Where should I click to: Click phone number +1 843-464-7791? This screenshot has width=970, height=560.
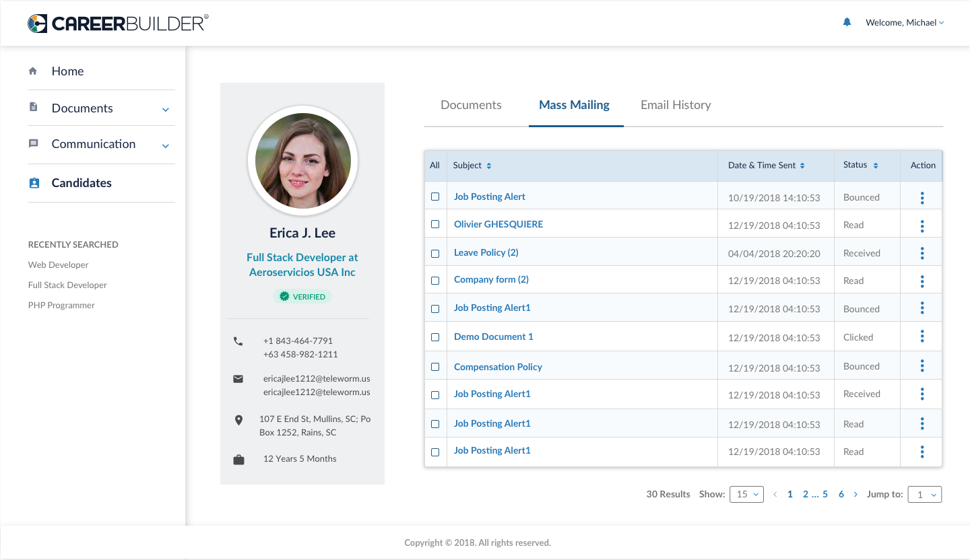click(298, 341)
